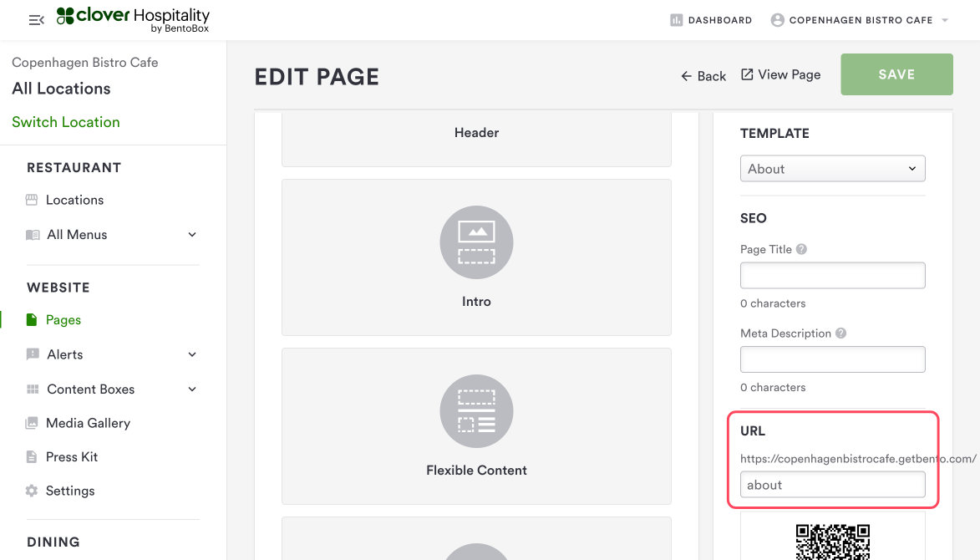This screenshot has width=980, height=560.
Task: Collapse the sidebar with the hamburger icon
Action: pyautogui.click(x=36, y=20)
